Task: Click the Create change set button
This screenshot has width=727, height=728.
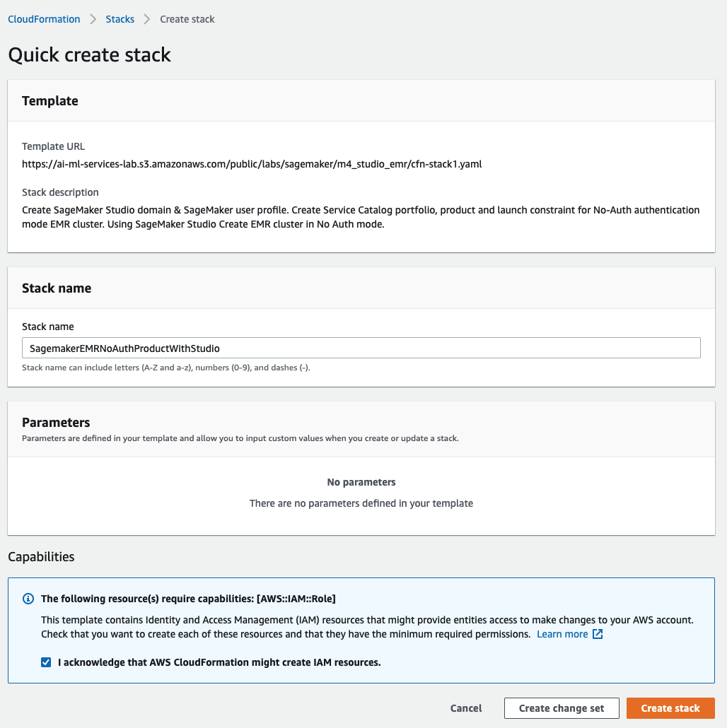Action: (562, 708)
